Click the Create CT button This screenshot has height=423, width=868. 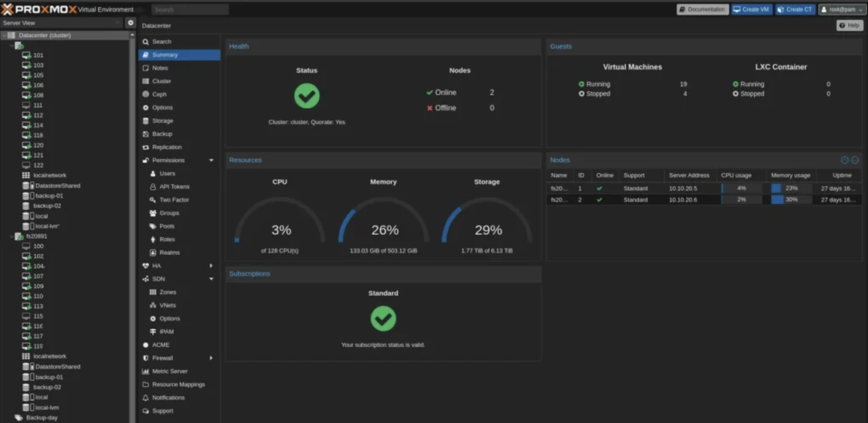795,9
